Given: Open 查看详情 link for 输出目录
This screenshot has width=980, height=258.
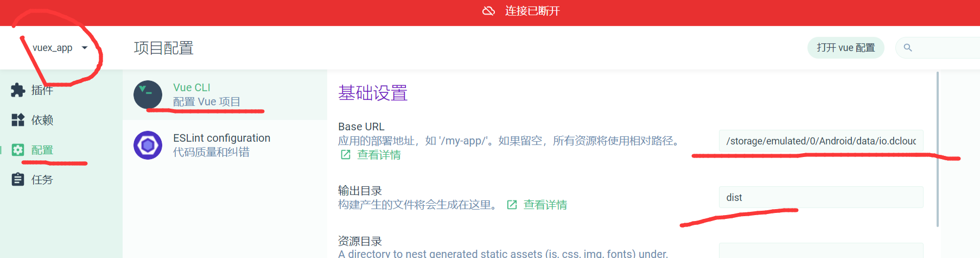Looking at the screenshot, I should pyautogui.click(x=545, y=205).
